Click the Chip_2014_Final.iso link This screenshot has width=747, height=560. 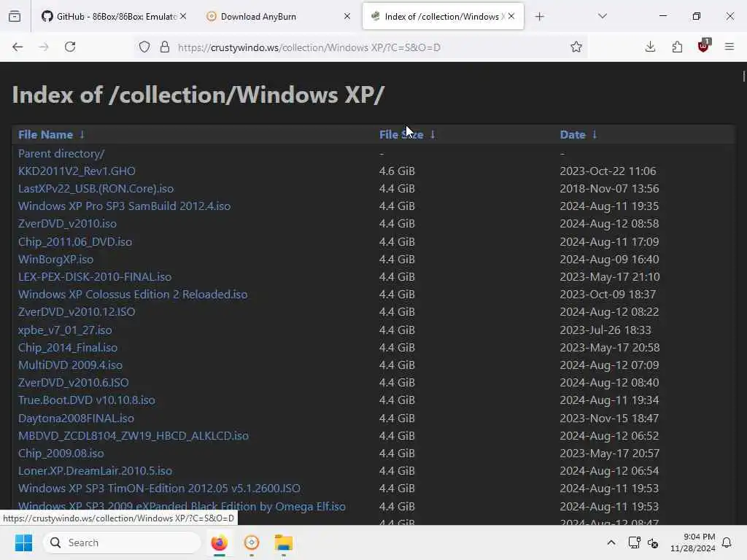(68, 347)
